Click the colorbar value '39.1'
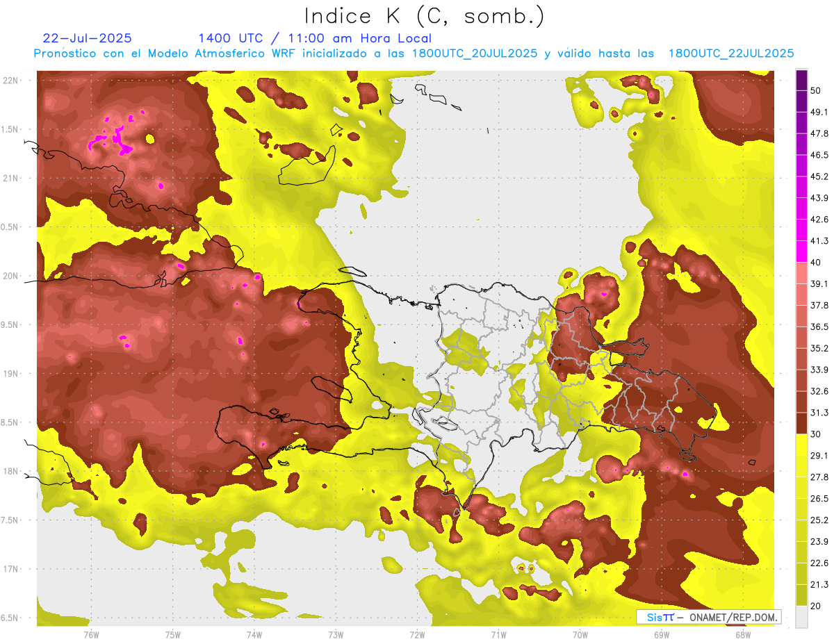 point(819,284)
